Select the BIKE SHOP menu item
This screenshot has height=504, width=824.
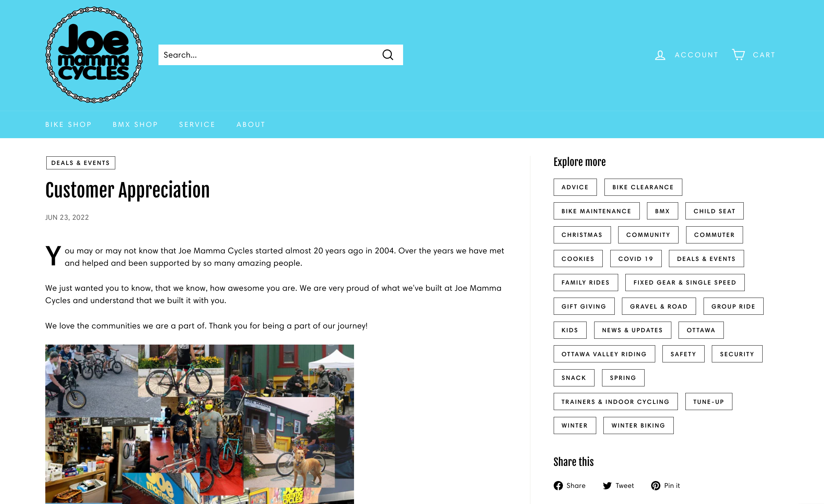coord(68,124)
